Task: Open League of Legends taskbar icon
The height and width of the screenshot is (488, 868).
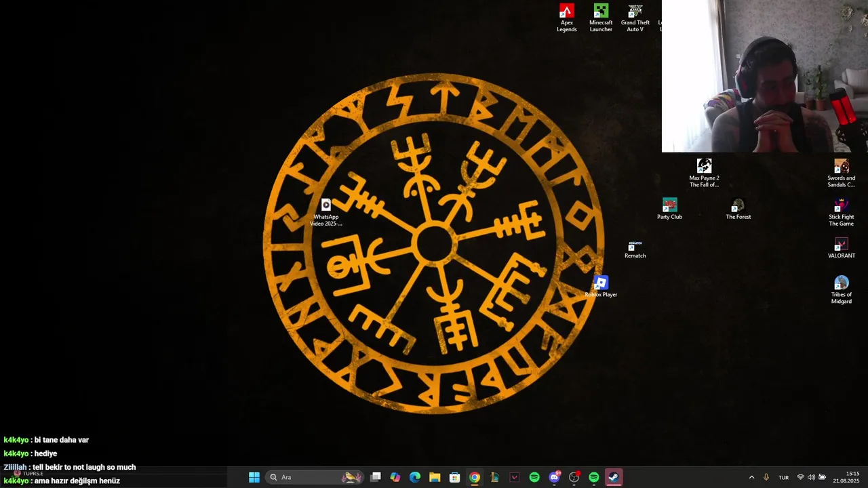Action: 494,477
